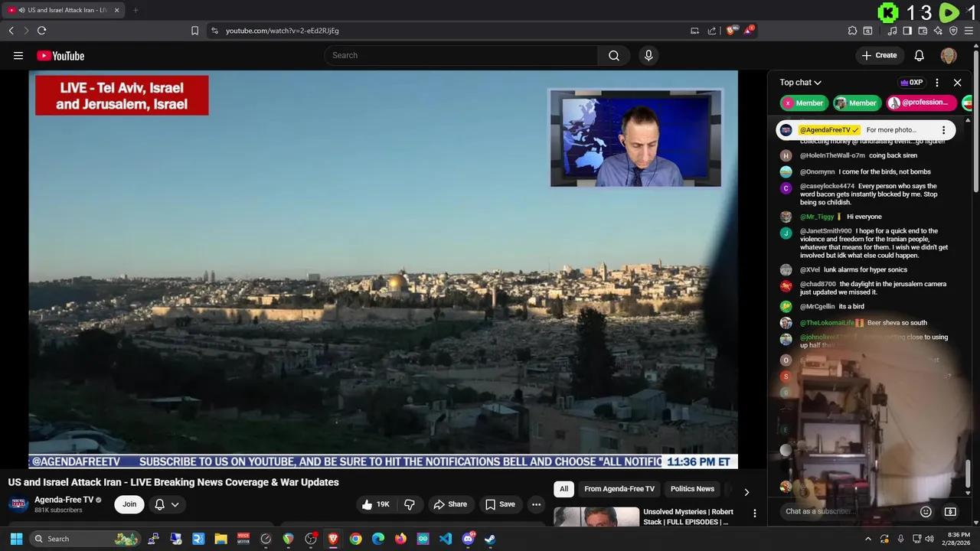
Task: Open Brave VPN shield icon
Action: point(953,31)
